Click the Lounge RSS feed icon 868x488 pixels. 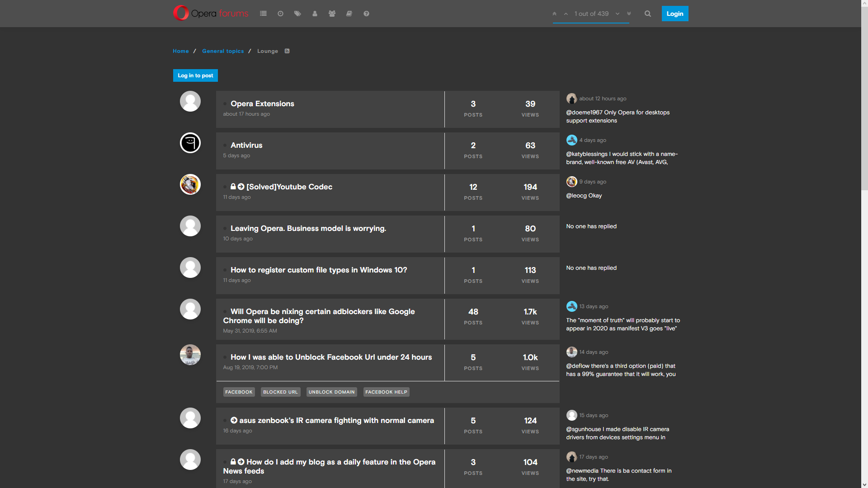[x=287, y=51]
